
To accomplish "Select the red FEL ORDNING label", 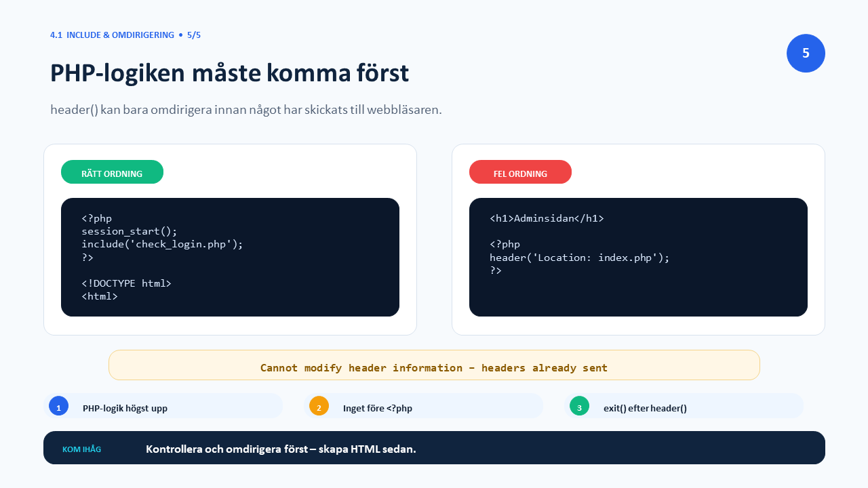I will (520, 172).
